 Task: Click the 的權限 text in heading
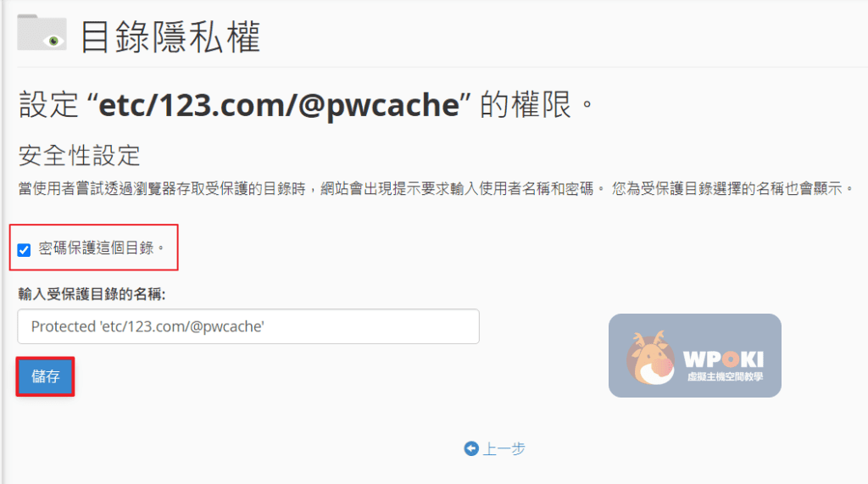point(526,104)
